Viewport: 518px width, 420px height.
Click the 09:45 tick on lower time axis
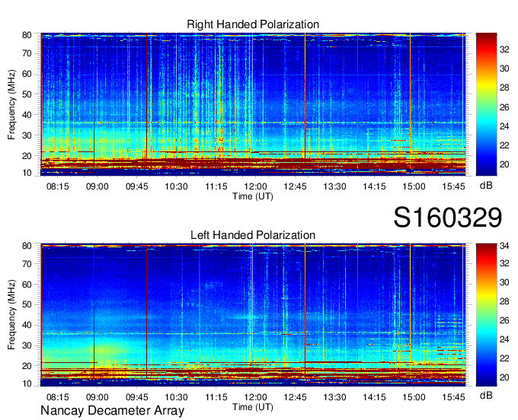(x=137, y=397)
